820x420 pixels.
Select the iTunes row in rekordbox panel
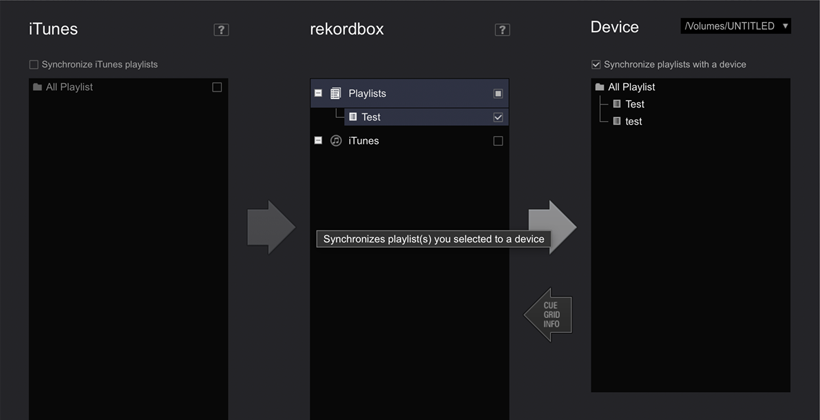click(409, 141)
